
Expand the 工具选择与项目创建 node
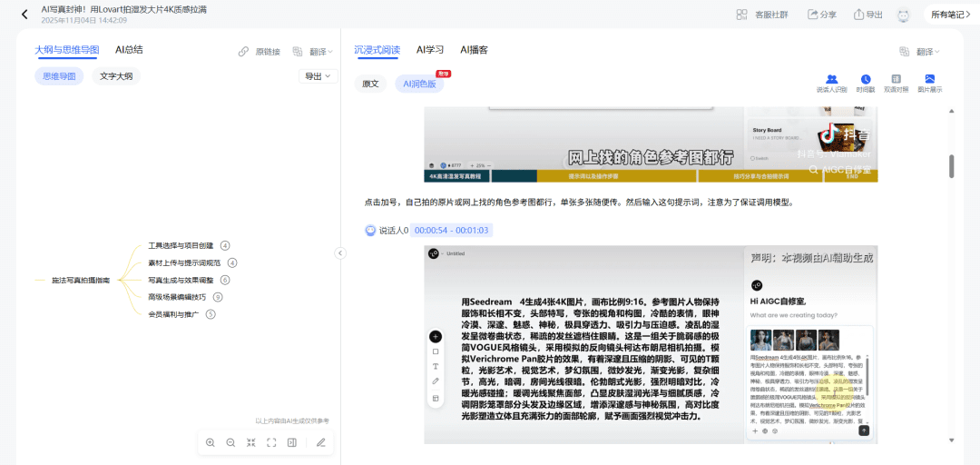pos(225,245)
